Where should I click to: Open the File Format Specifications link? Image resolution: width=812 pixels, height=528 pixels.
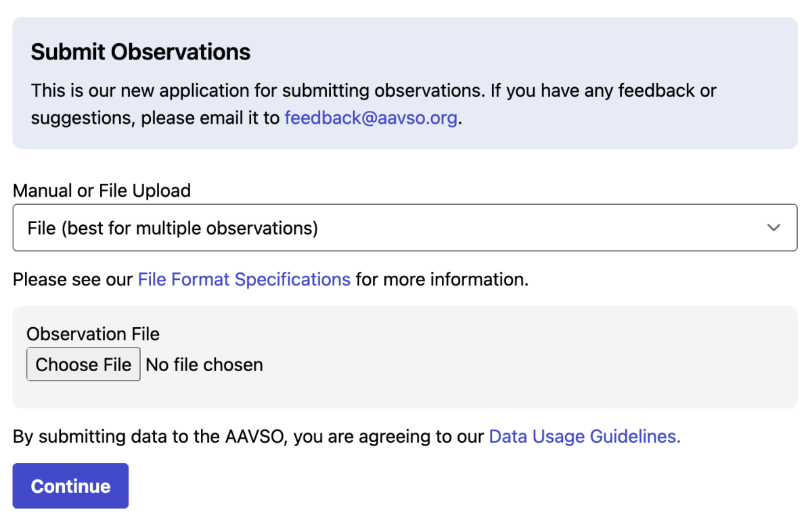click(x=244, y=279)
